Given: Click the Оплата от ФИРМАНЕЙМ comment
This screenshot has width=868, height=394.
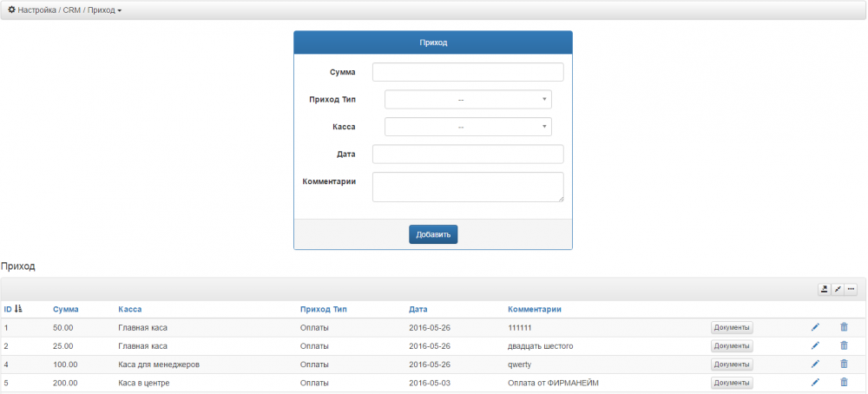Looking at the screenshot, I should (554, 383).
